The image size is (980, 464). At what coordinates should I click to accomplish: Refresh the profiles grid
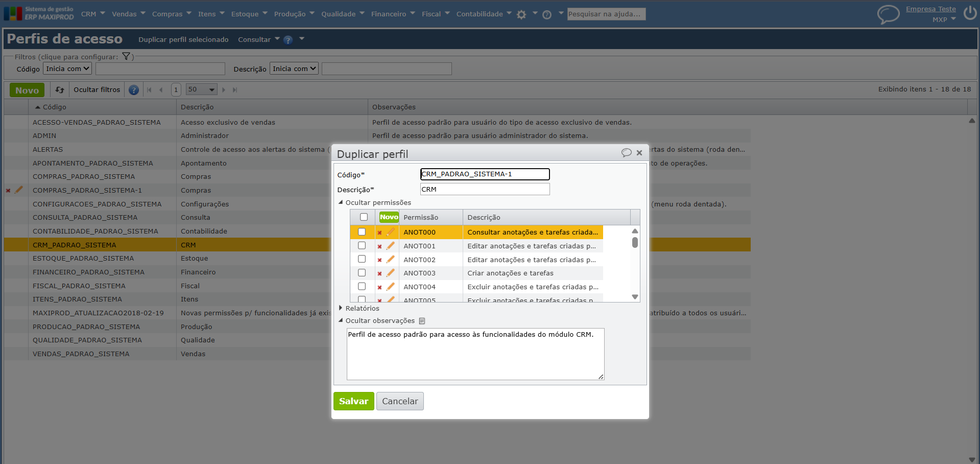pyautogui.click(x=60, y=90)
